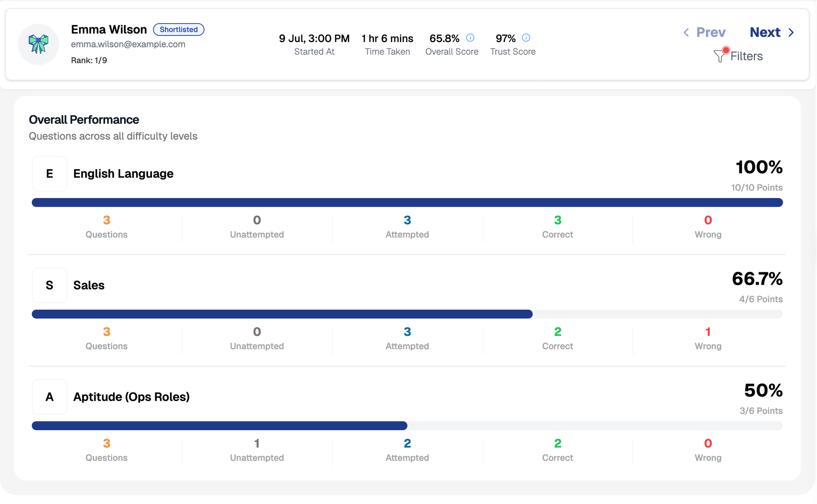Click the Aptitude 'A' icon
Screen dimensions: 817x504
[49, 397]
